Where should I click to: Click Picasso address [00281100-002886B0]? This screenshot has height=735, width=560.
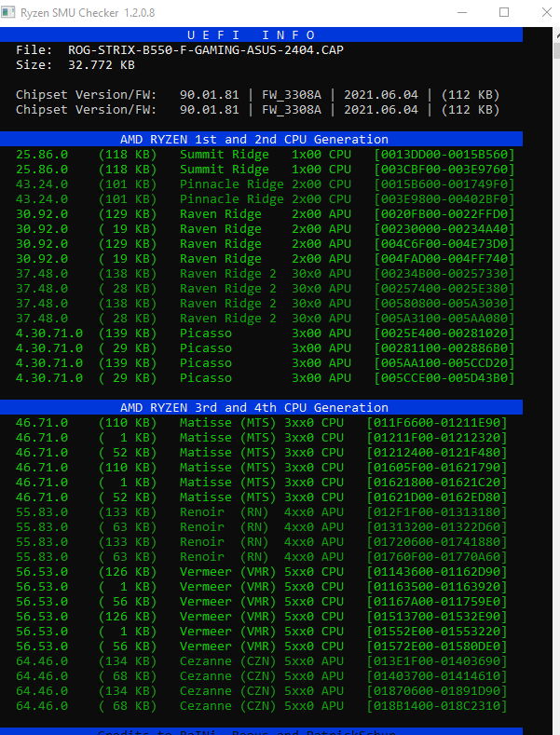(x=444, y=348)
